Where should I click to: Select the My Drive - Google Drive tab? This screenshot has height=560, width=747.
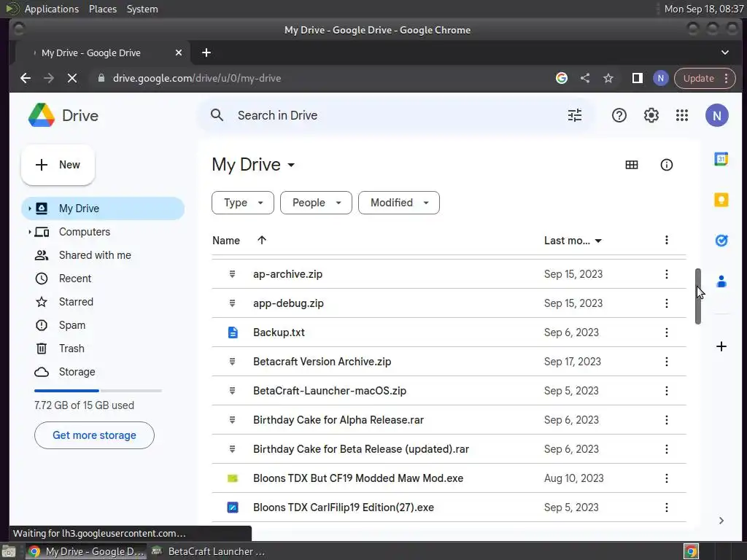click(101, 52)
